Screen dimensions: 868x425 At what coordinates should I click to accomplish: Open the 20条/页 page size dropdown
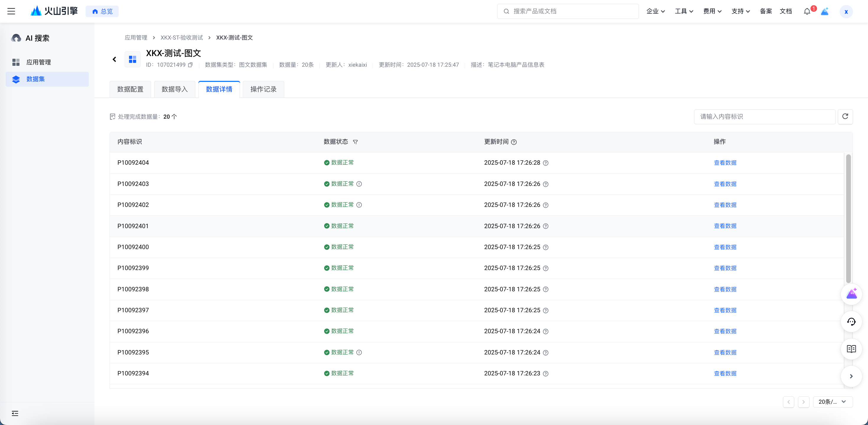832,402
